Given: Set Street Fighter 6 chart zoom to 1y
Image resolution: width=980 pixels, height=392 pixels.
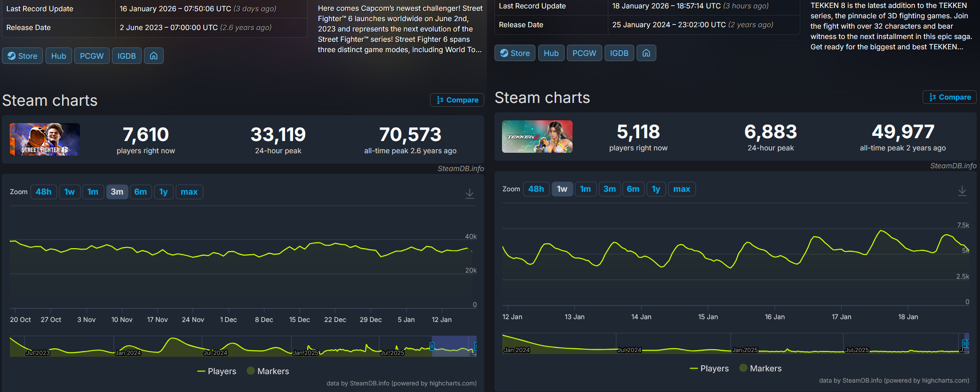Looking at the screenshot, I should coord(164,192).
